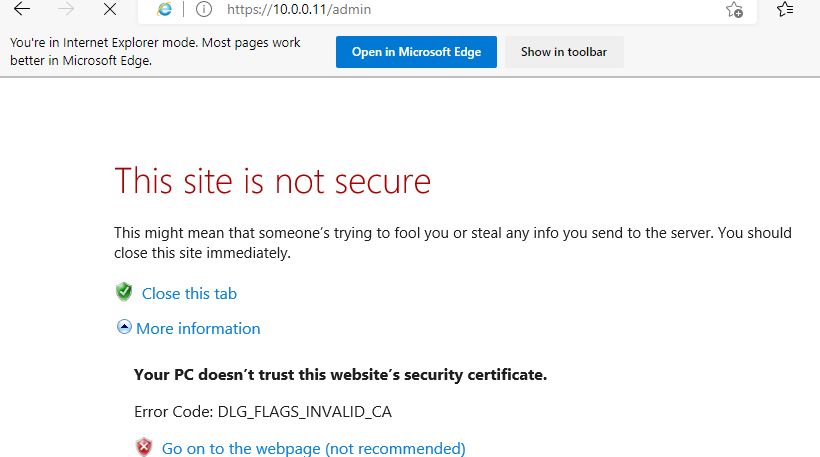
Task: Click the Close this tab link
Action: pyautogui.click(x=189, y=293)
